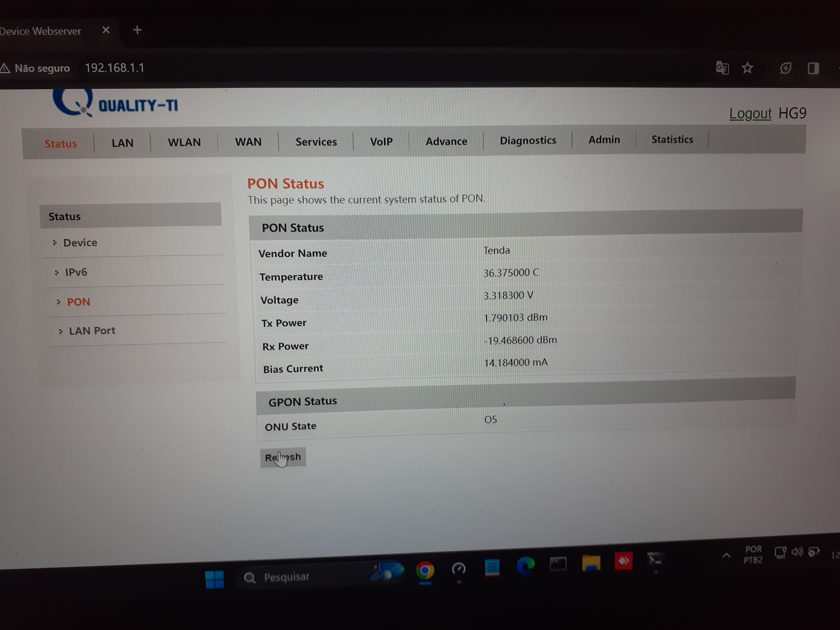Show the hidden system tray icons chevron
This screenshot has height=630, width=840.
726,556
